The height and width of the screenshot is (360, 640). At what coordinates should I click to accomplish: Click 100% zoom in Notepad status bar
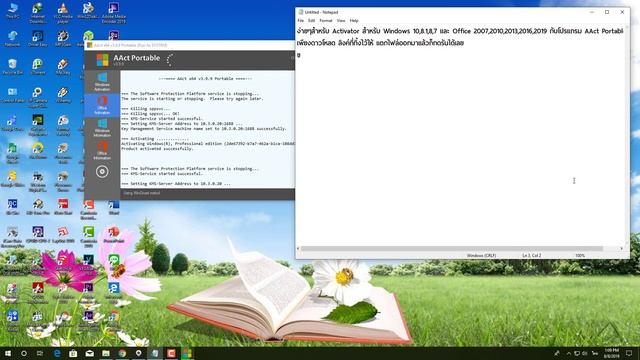coord(580,256)
